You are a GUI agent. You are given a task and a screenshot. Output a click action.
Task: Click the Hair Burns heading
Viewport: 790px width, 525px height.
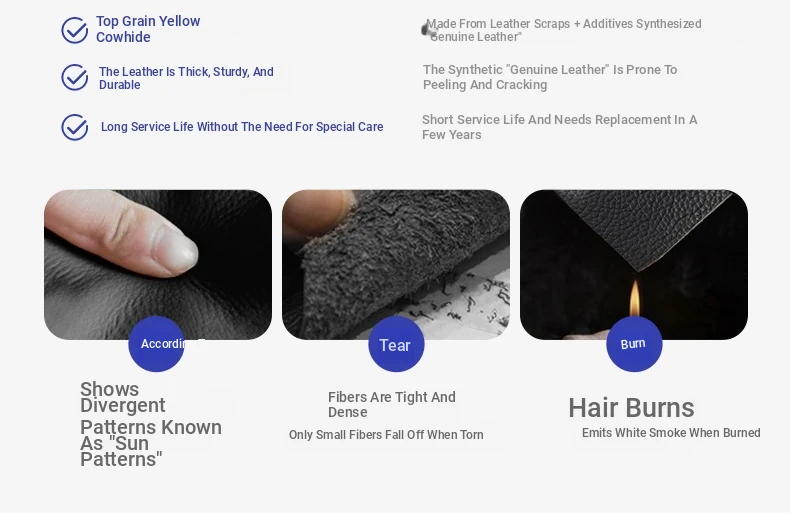[x=631, y=408]
